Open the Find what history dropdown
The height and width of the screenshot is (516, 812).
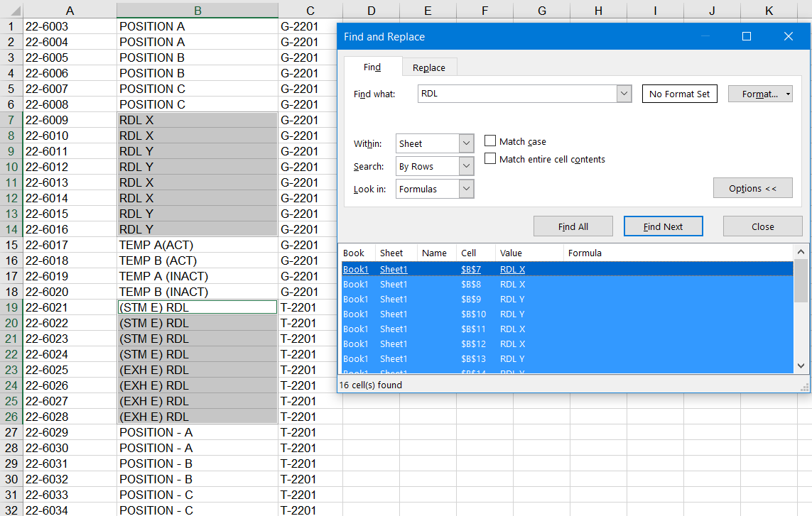[x=624, y=94]
